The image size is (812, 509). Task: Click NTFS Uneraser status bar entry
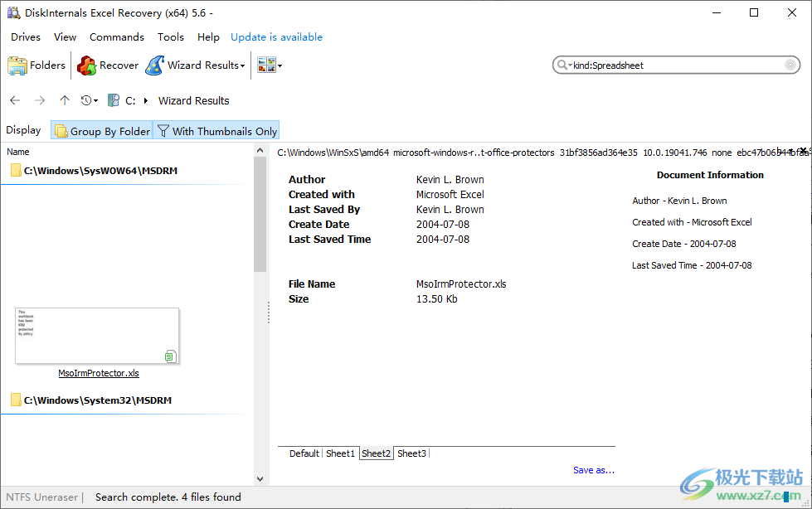[x=42, y=497]
